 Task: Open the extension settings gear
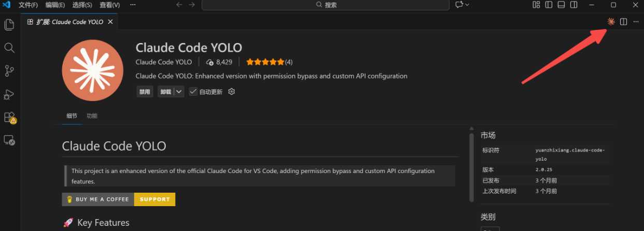pyautogui.click(x=232, y=92)
